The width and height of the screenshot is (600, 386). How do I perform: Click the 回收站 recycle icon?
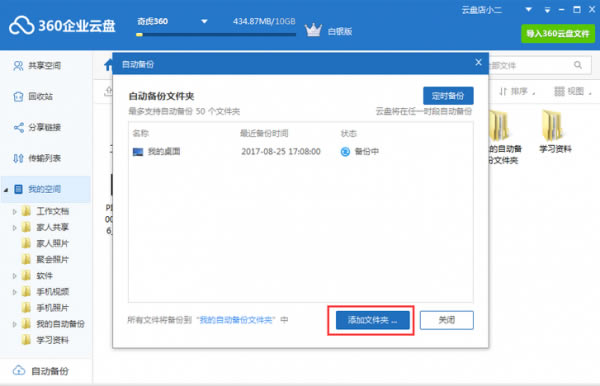coord(18,96)
